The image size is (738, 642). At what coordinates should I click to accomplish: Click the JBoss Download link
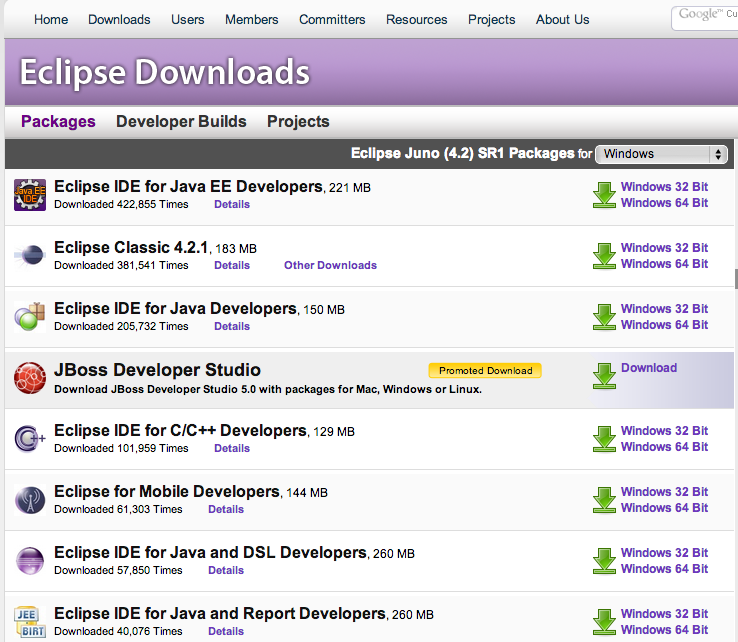click(649, 368)
